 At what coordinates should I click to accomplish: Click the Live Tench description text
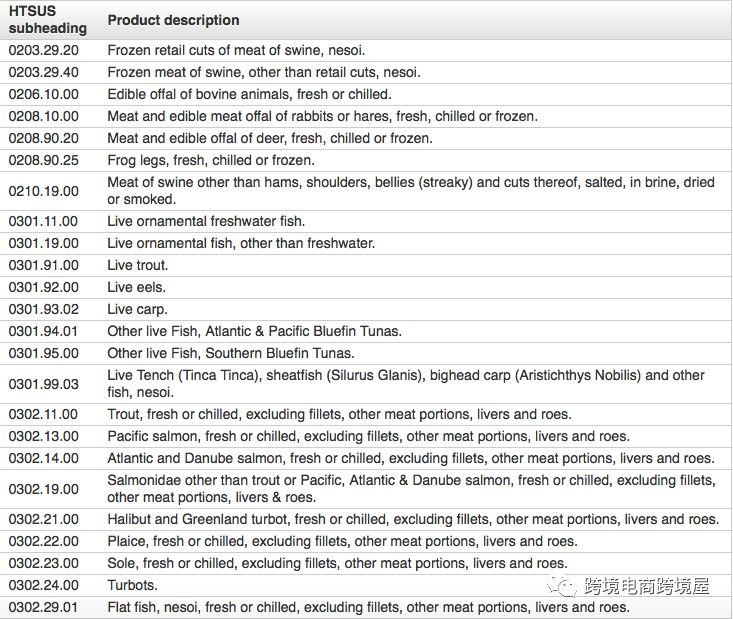pyautogui.click(x=406, y=383)
